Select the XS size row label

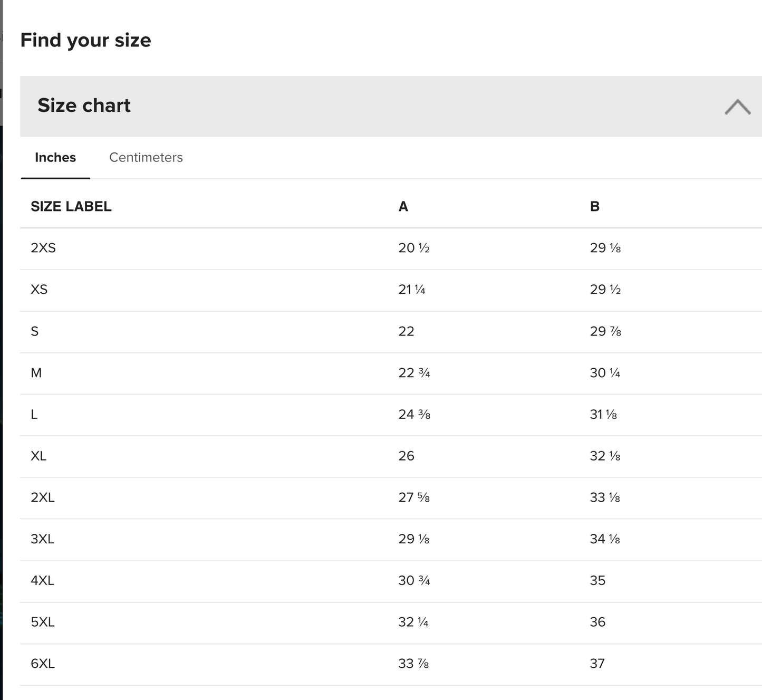[39, 290]
